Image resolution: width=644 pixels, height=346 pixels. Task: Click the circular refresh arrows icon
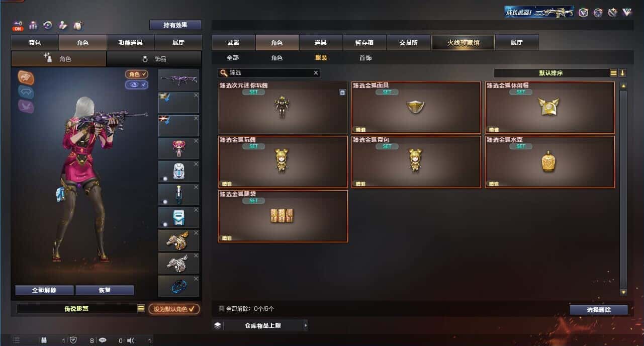[x=48, y=25]
